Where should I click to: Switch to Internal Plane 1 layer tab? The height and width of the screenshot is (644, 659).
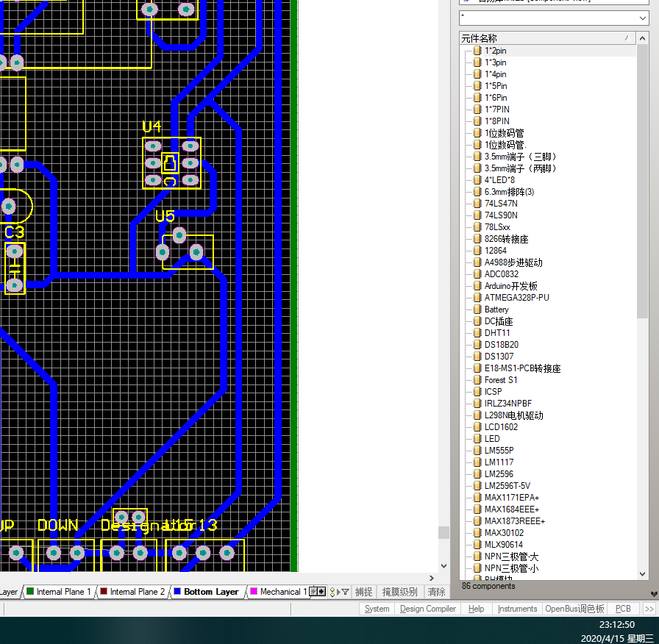point(59,592)
